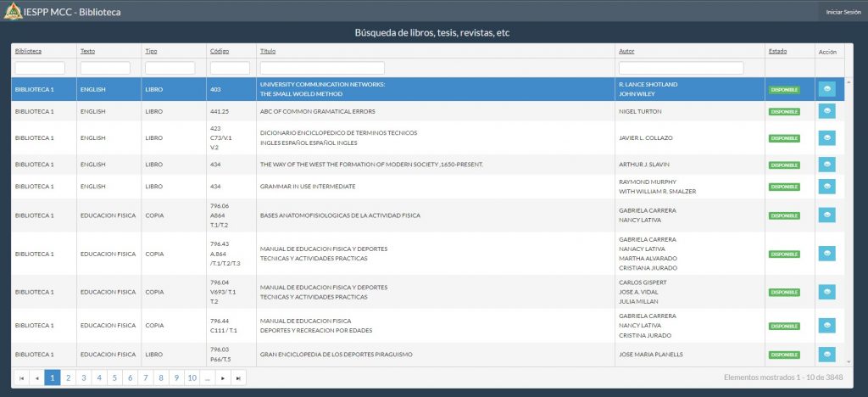Select code cell '441.25'

click(x=220, y=111)
